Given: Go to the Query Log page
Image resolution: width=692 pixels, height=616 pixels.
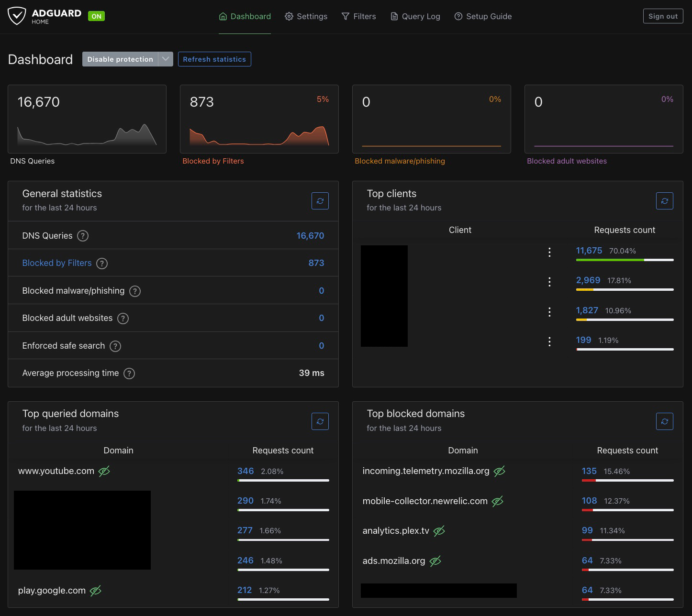Looking at the screenshot, I should [x=415, y=16].
